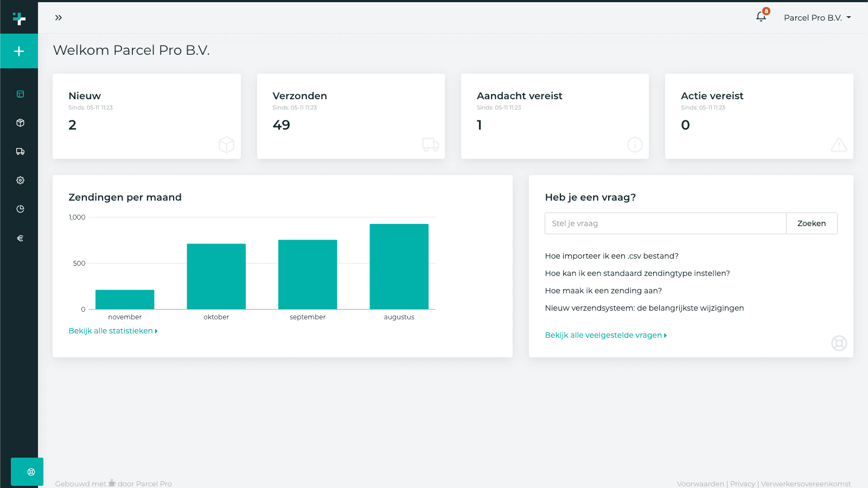Click the Zoeken button

click(812, 223)
